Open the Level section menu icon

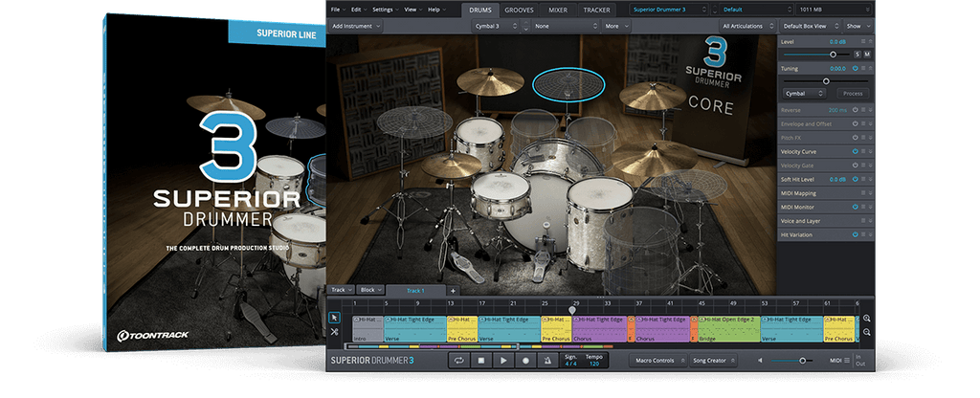[863, 41]
